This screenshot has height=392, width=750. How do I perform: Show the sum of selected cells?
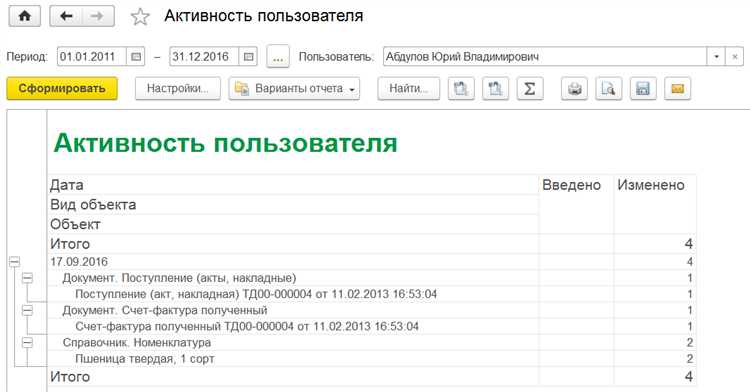tap(530, 88)
